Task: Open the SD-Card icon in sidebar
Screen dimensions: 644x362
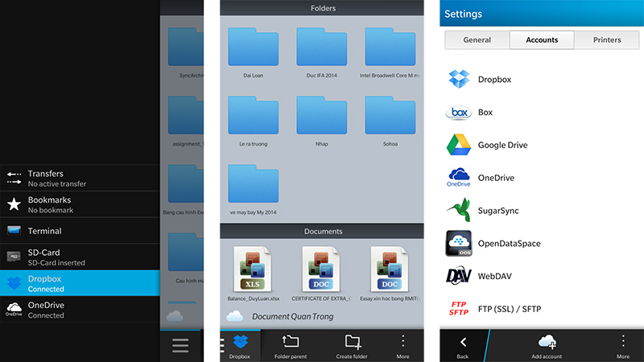Action: click(x=14, y=257)
